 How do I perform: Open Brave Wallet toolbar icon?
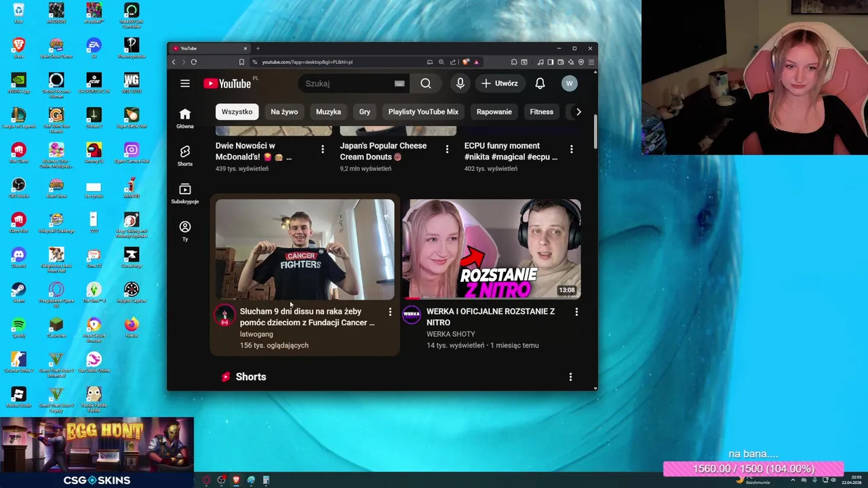561,62
